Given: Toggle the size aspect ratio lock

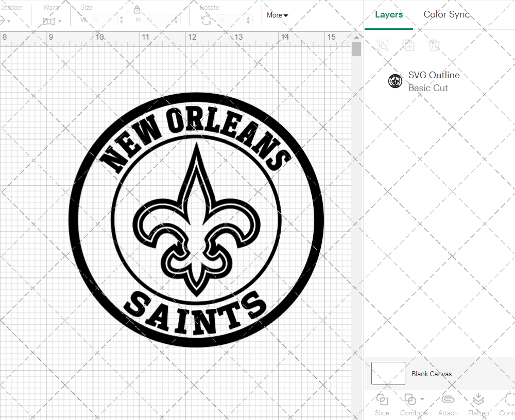Looking at the screenshot, I should [x=137, y=9].
